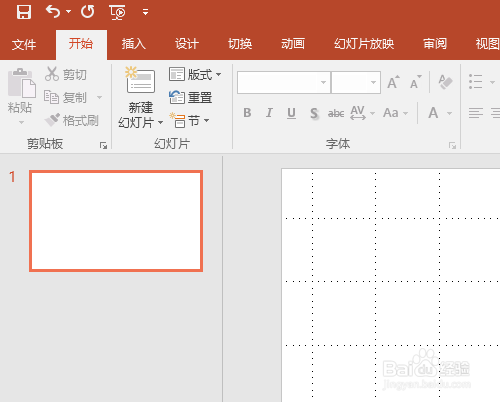The height and width of the screenshot is (402, 500).
Task: Click the 重置 reset slide button
Action: 190,97
